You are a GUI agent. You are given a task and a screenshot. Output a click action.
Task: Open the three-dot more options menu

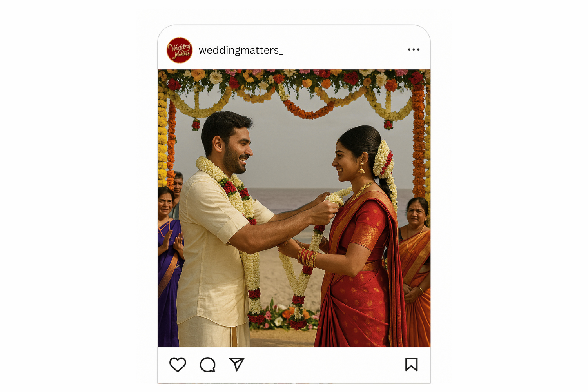click(414, 49)
